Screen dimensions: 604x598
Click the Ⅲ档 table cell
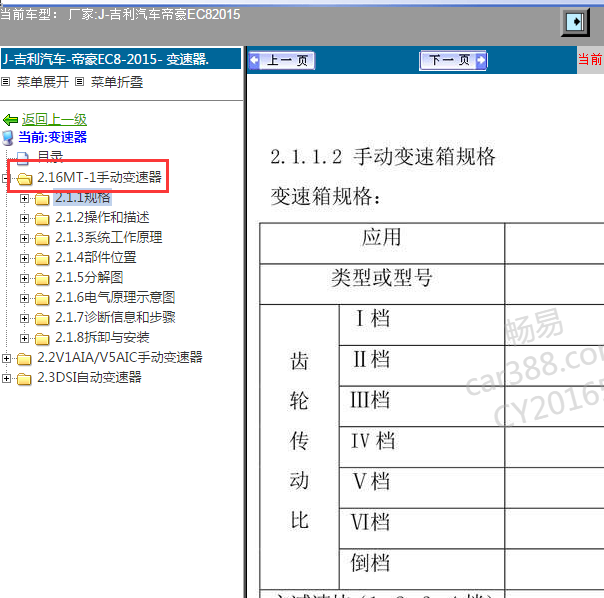click(422, 406)
